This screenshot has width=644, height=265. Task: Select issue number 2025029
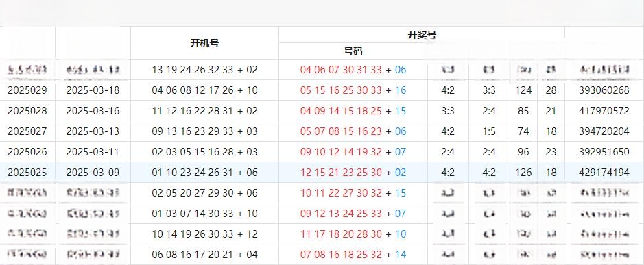[x=27, y=90]
